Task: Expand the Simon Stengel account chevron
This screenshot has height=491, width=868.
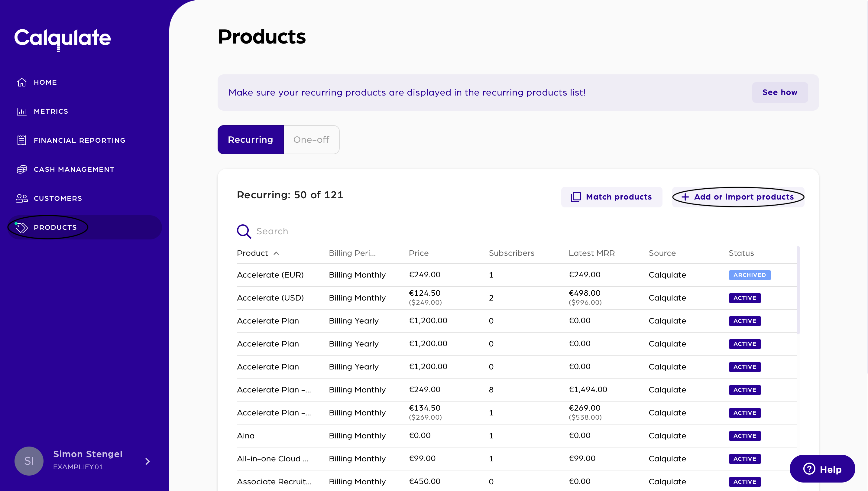Action: [147, 461]
